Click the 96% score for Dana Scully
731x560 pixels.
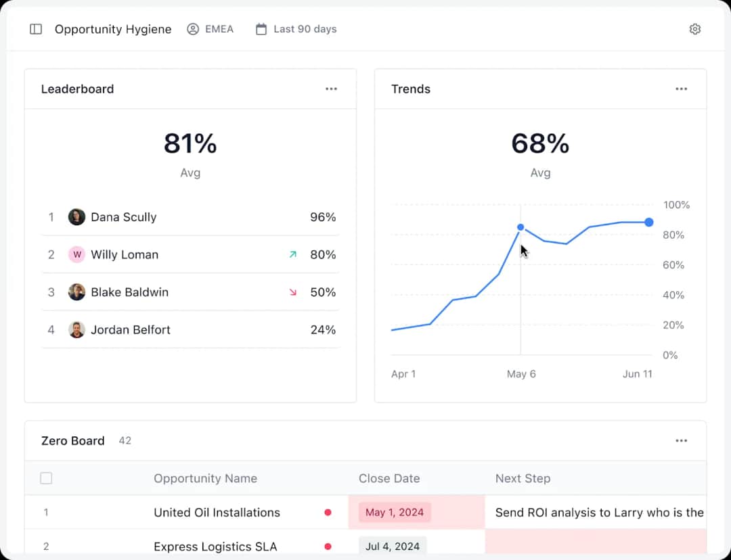(323, 217)
